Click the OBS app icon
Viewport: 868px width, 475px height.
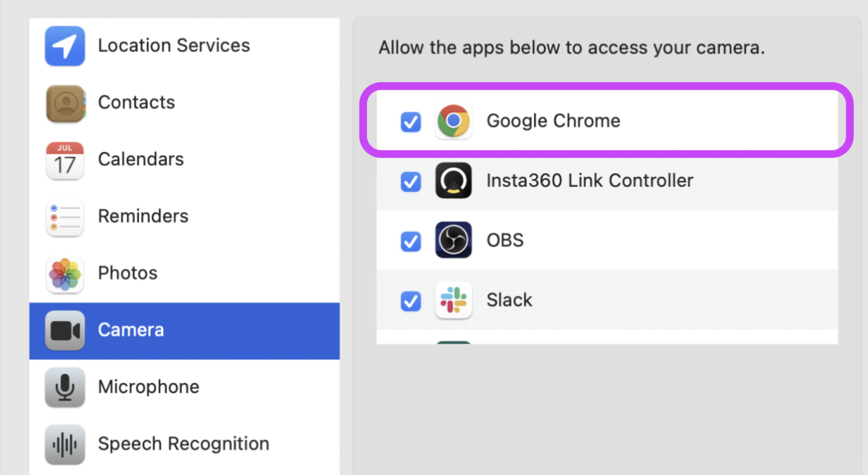pos(453,240)
